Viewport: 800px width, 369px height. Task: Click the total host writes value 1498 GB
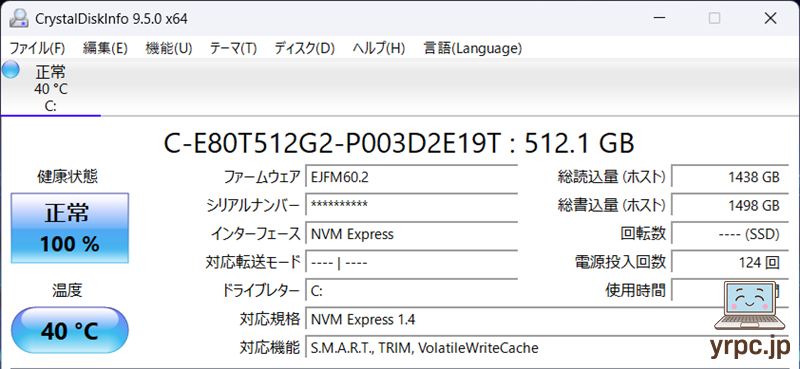(x=730, y=205)
